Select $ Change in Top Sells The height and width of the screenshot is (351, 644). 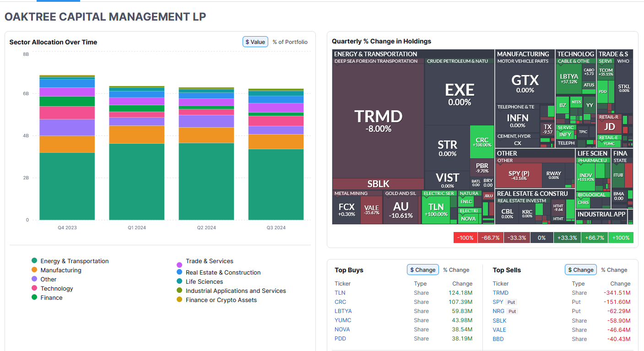(581, 270)
